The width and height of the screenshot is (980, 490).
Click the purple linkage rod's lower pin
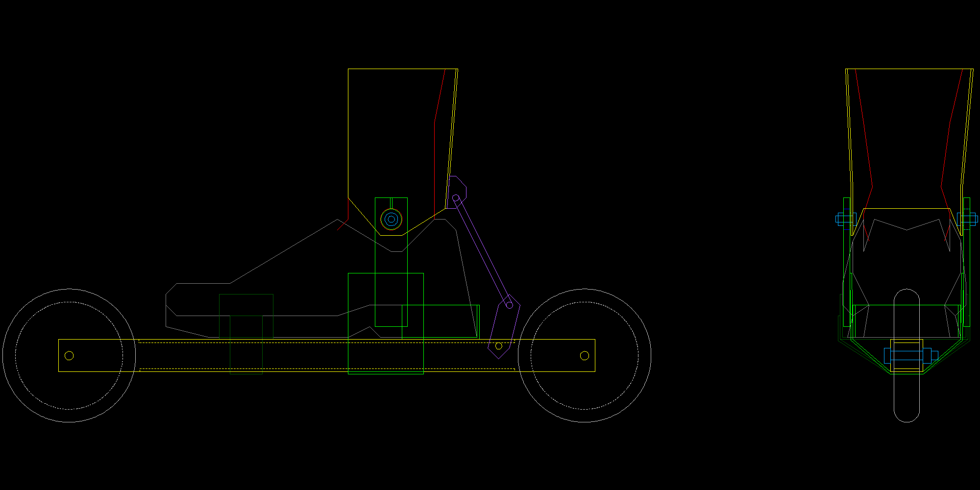[509, 305]
